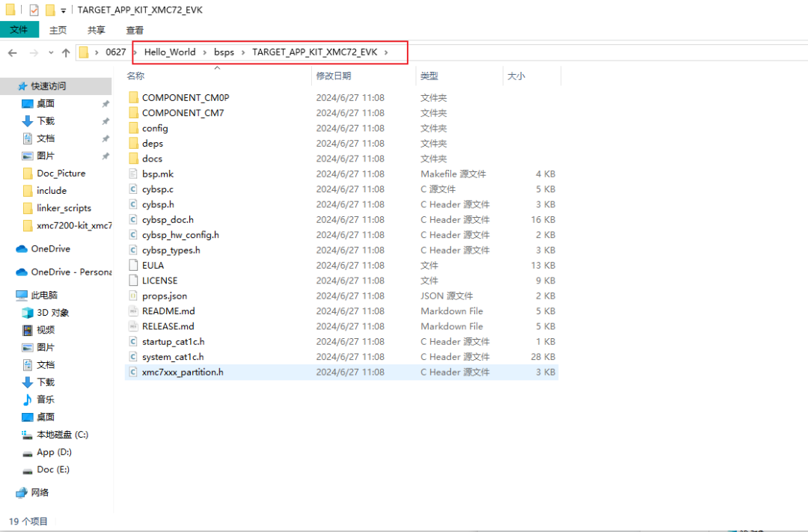
Task: Click the Back navigation arrow
Action: pyautogui.click(x=12, y=52)
